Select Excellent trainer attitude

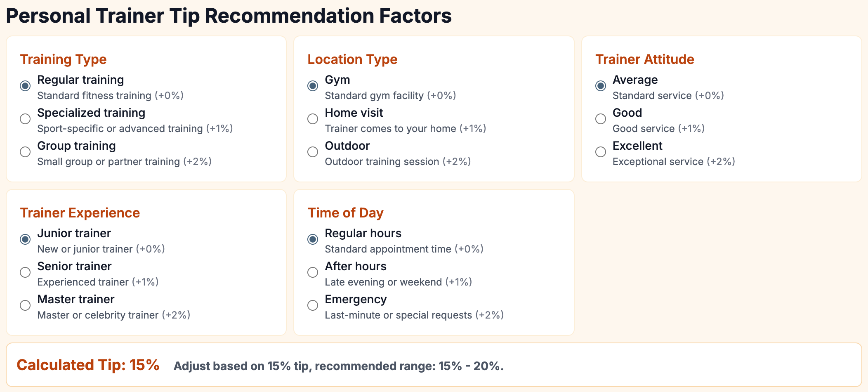point(601,152)
